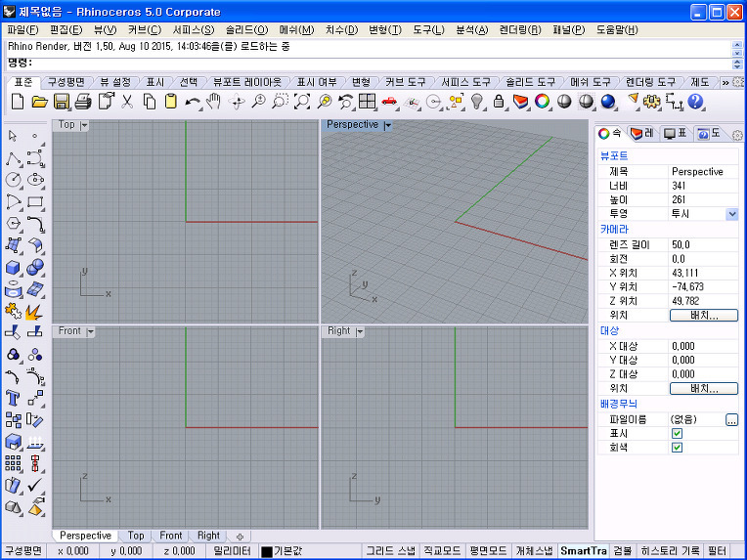This screenshot has width=747, height=560.
Task: Click the black layer color swatch in status bar
Action: (x=266, y=552)
